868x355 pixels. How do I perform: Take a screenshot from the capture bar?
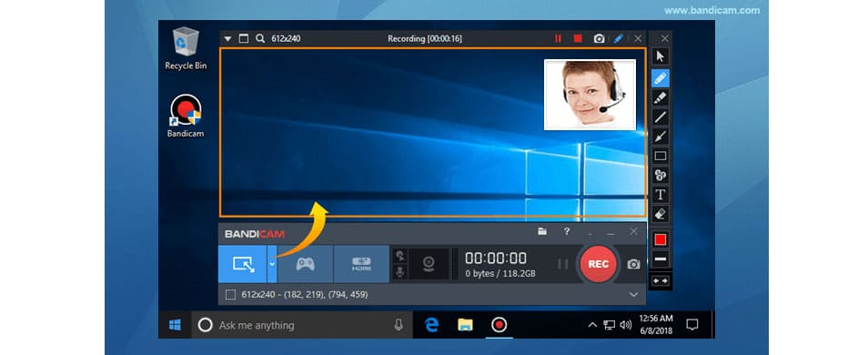pyautogui.click(x=599, y=38)
